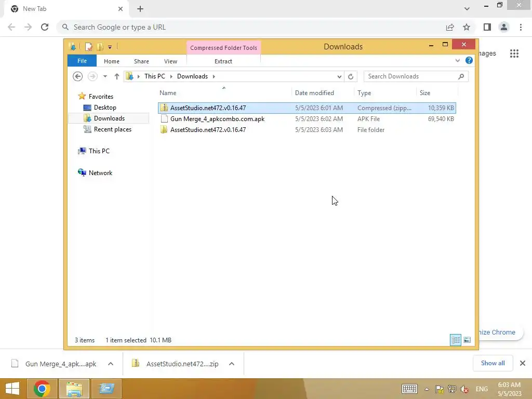Open options arrow for Gun Merge apk download
Image resolution: width=532 pixels, height=399 pixels.
click(x=111, y=364)
